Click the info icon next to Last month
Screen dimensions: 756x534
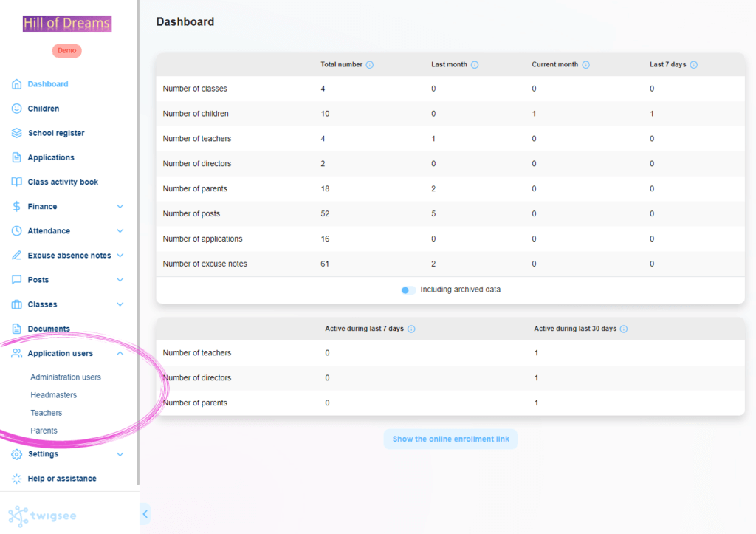point(475,65)
